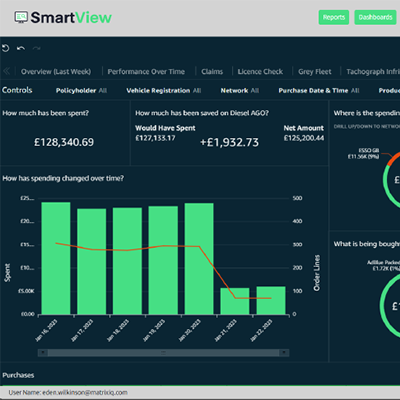
Task: Expand the Policyholder filter control
Action: point(81,90)
